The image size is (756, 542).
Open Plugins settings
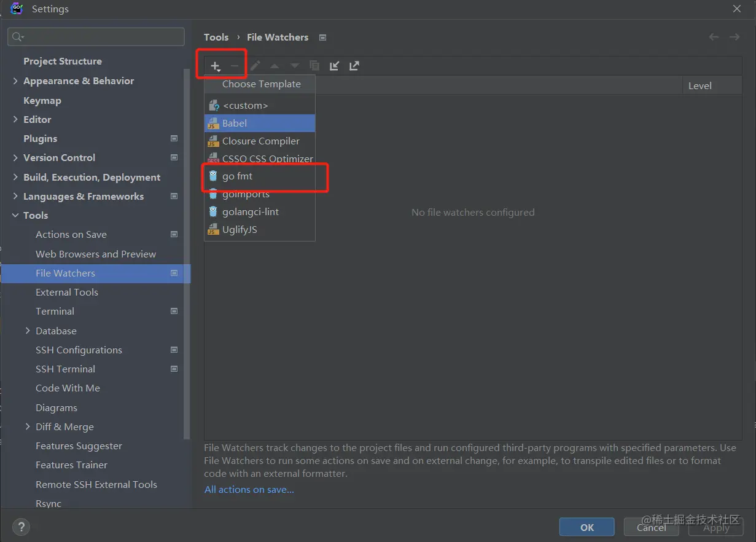[x=41, y=139]
